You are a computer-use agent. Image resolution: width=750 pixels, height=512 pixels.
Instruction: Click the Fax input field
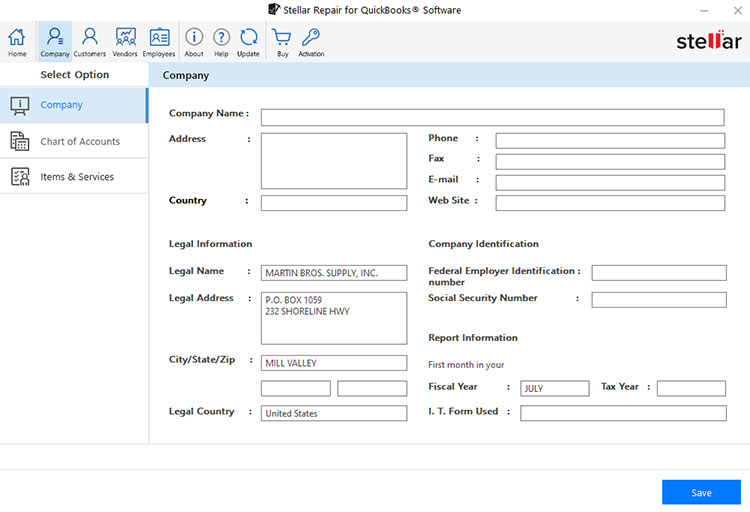(610, 162)
